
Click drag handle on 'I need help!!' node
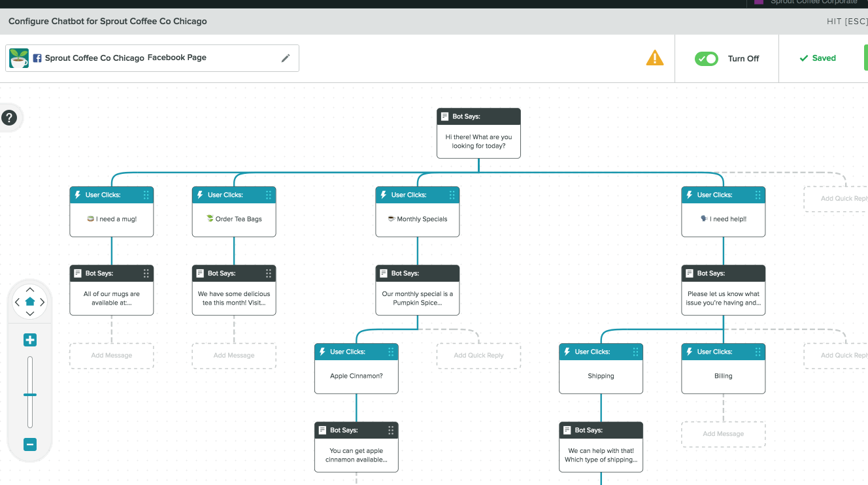coord(758,195)
